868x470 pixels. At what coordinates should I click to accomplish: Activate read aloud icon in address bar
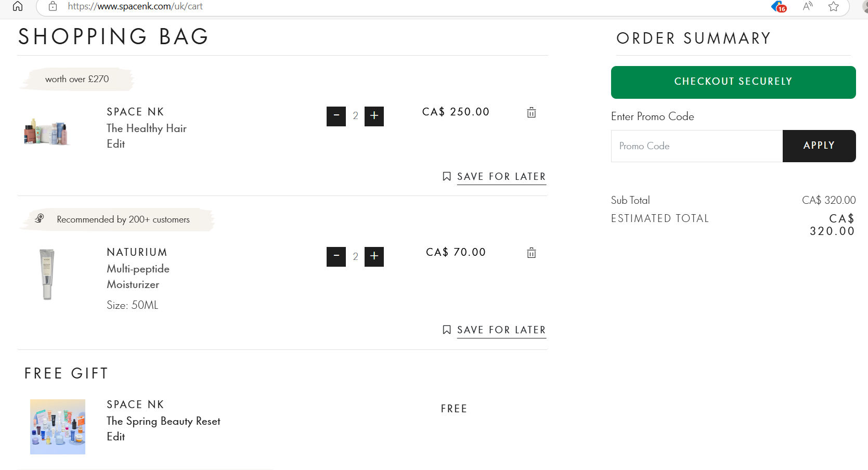pyautogui.click(x=807, y=6)
